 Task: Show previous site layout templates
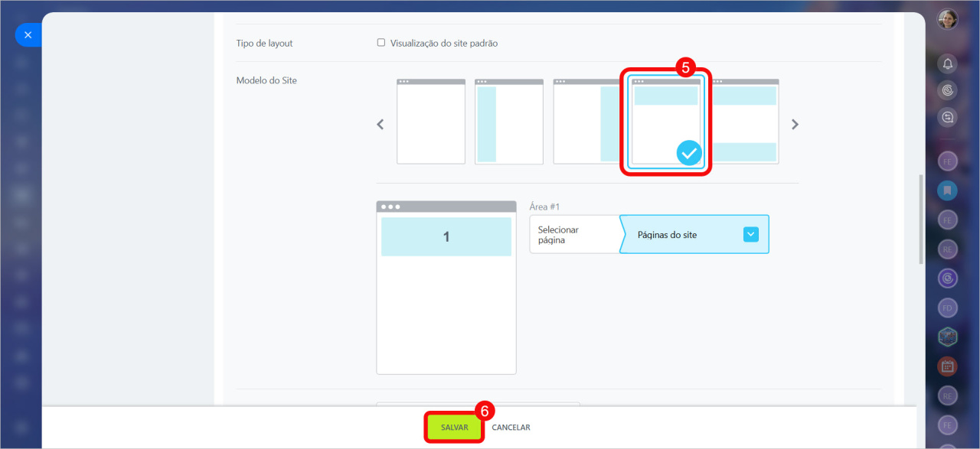(381, 124)
